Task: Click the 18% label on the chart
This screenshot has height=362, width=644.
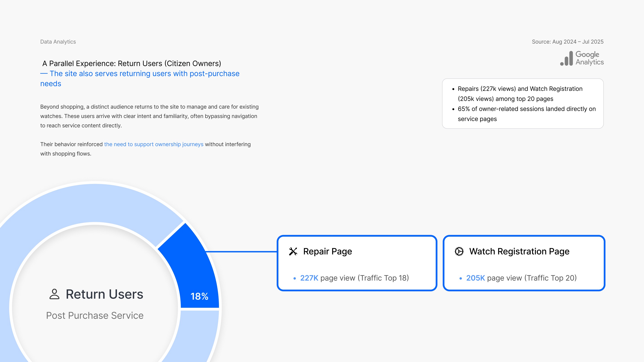Action: tap(199, 296)
